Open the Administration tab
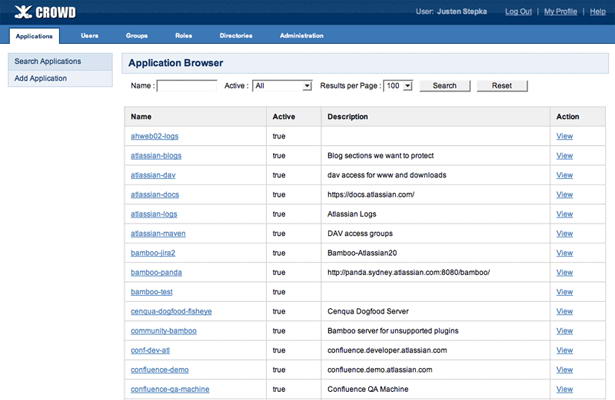 point(302,36)
